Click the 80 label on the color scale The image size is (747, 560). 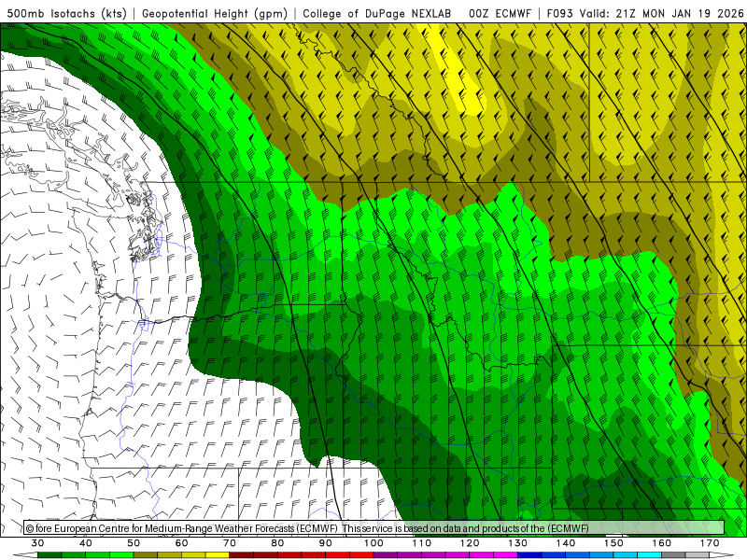277,543
